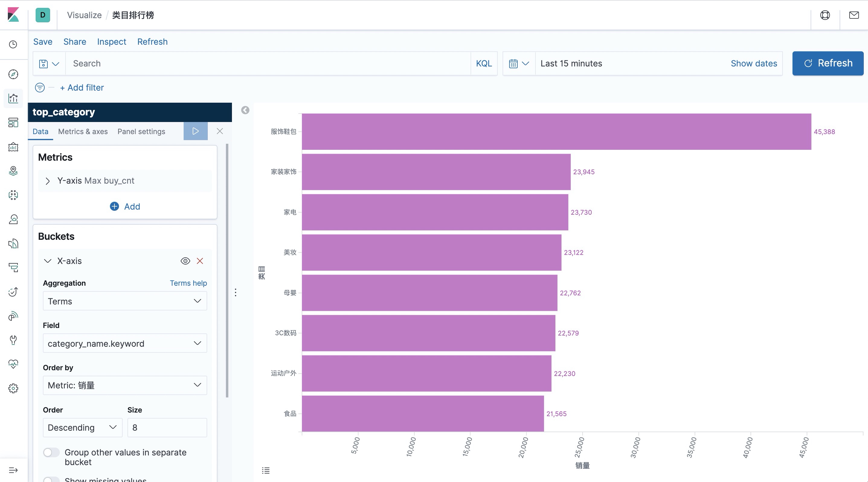Click the Maps icon in left sidebar
This screenshot has height=482, width=868.
tap(14, 170)
